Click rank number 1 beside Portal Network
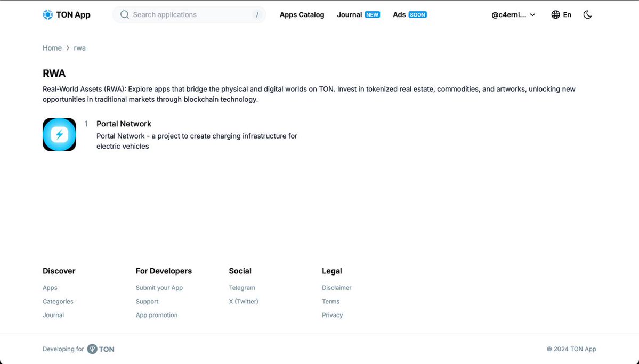 (86, 124)
